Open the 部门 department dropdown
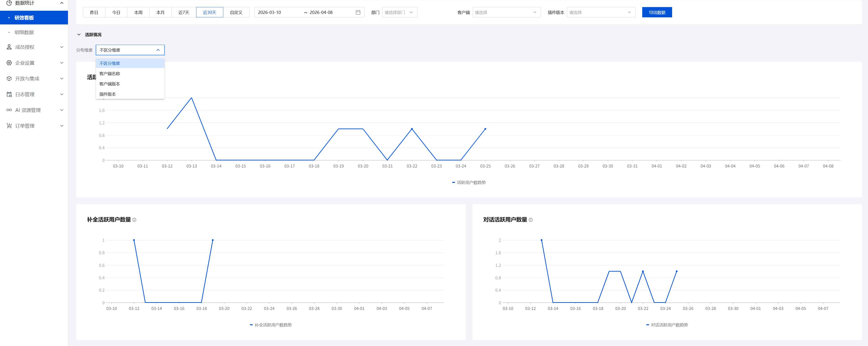 [399, 13]
